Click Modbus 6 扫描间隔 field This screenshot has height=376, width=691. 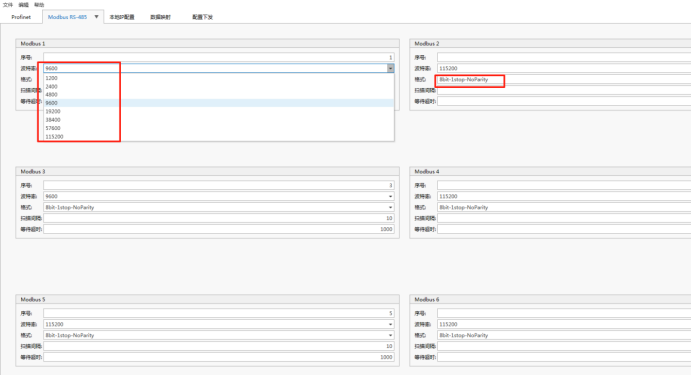point(564,346)
